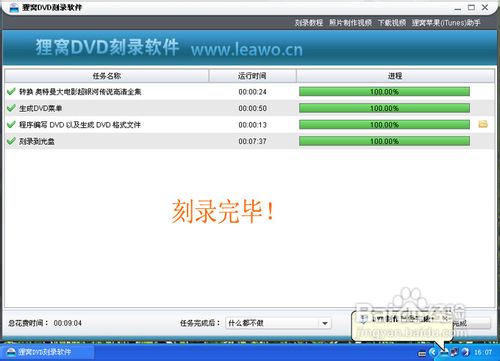The height and width of the screenshot is (361, 500).
Task: Click progress bar of 刻录到光盘 task
Action: click(x=384, y=141)
